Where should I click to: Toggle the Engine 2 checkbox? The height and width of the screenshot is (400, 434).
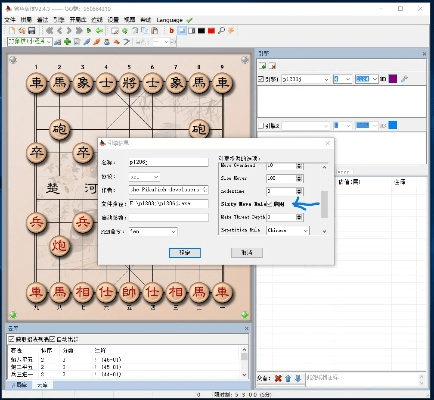tap(261, 126)
